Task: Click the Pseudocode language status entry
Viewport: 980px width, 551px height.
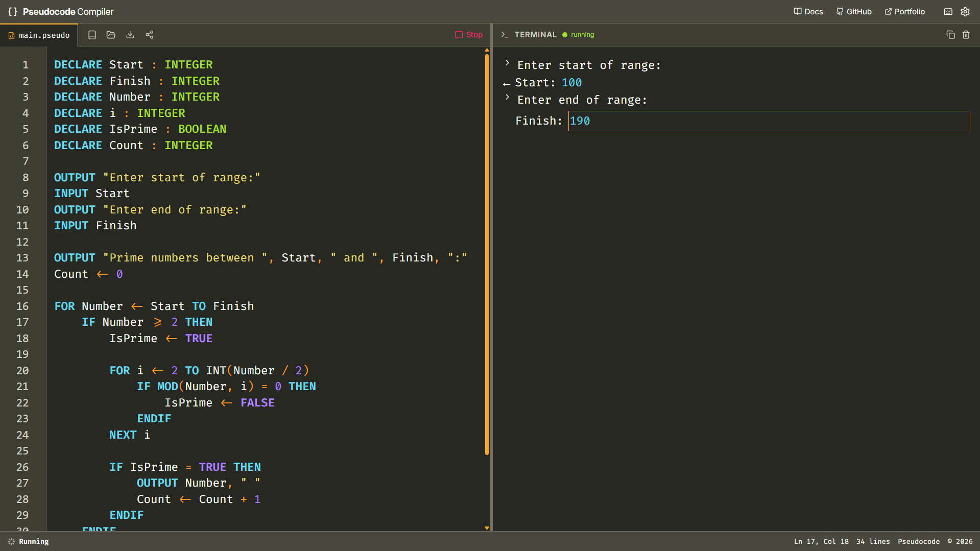Action: pos(919,541)
